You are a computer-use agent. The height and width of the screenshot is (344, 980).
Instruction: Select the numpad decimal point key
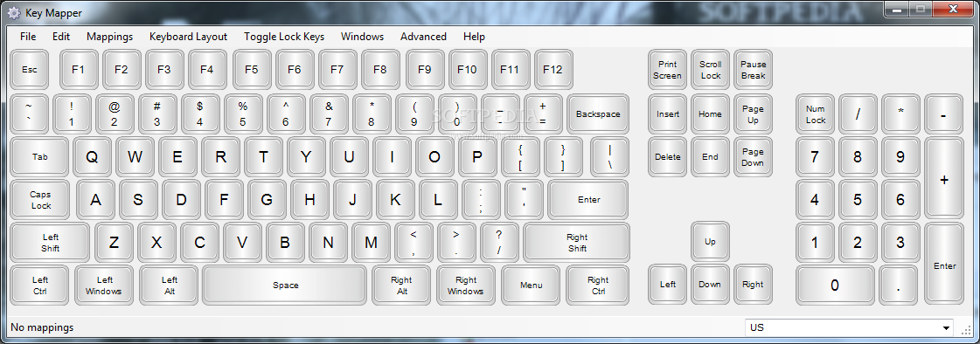coord(898,286)
